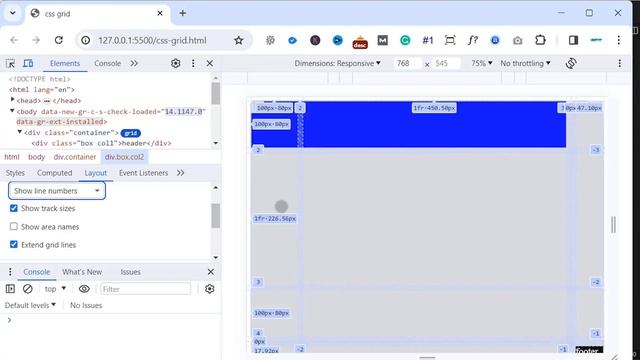The width and height of the screenshot is (640, 360).
Task: Collapse the div container node
Action: coord(20,131)
